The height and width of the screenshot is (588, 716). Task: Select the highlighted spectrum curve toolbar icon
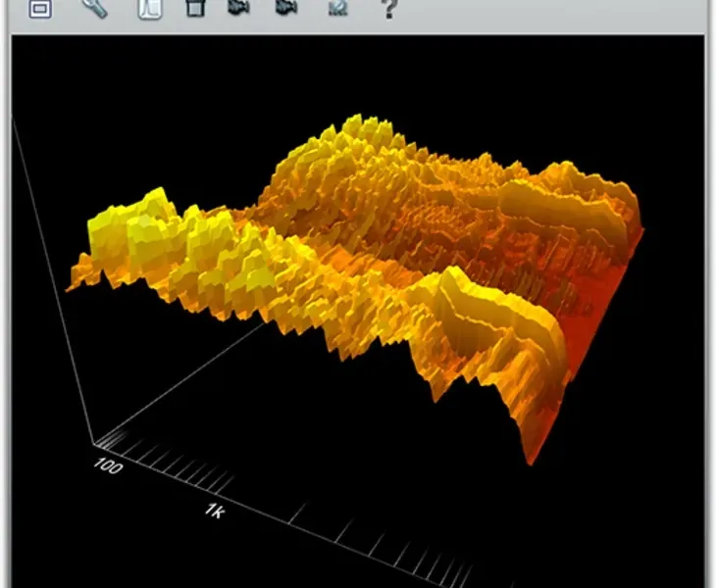[x=150, y=8]
